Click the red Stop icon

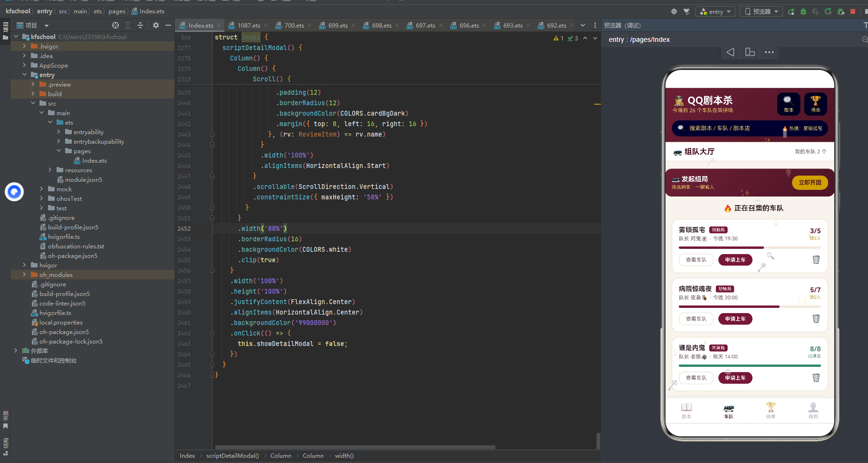pyautogui.click(x=853, y=11)
